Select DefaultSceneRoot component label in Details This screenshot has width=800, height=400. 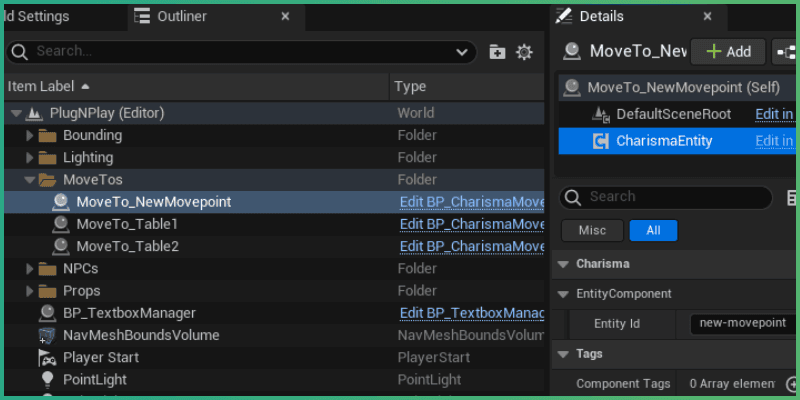pyautogui.click(x=673, y=114)
